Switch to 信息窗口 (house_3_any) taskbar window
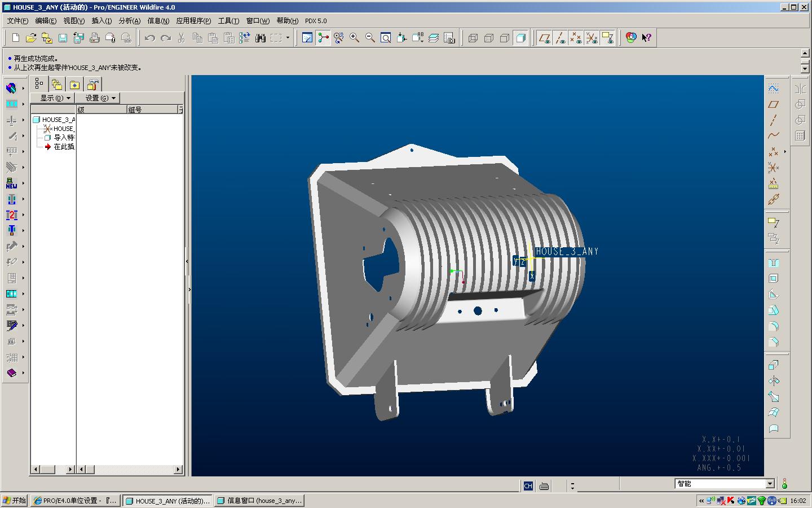812x508 pixels. 259,501
